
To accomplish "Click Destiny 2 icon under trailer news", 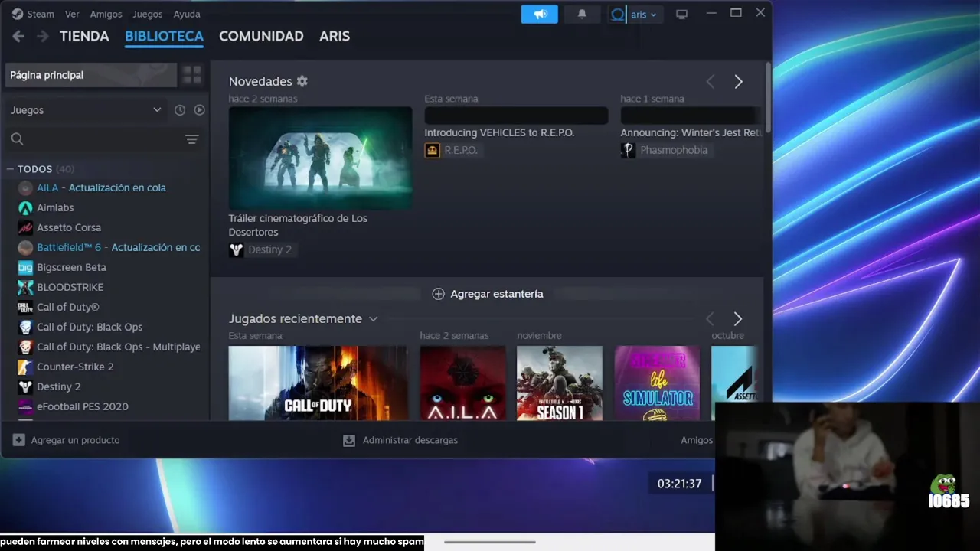I will point(236,249).
